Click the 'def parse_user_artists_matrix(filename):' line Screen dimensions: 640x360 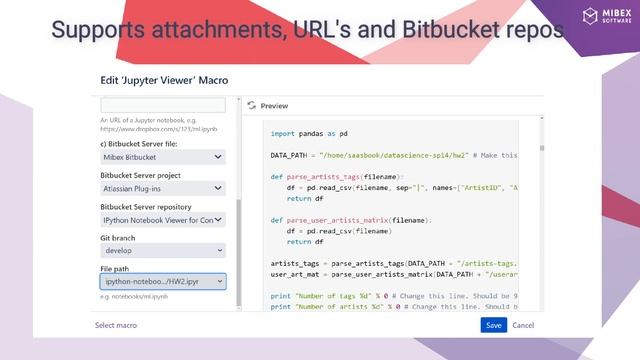click(351, 220)
